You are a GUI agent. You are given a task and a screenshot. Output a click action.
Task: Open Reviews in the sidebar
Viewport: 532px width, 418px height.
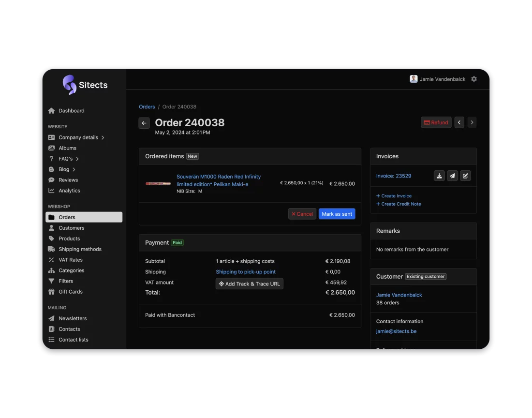pos(68,180)
